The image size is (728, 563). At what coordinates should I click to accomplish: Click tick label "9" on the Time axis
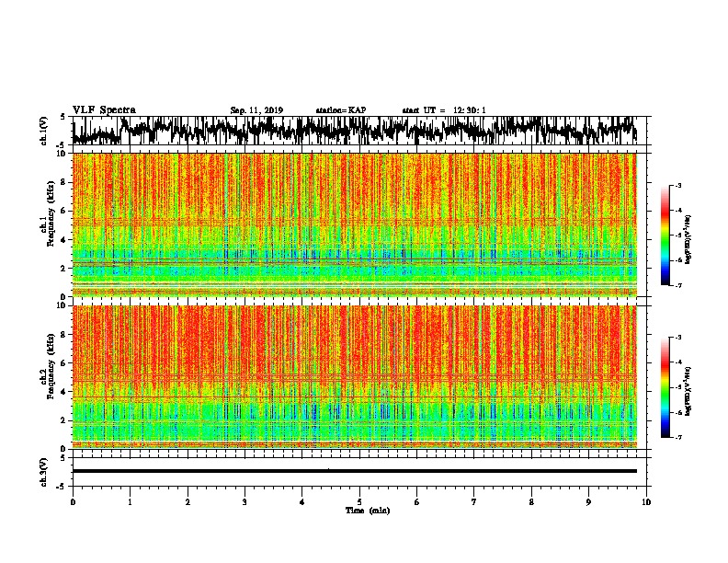pos(588,502)
